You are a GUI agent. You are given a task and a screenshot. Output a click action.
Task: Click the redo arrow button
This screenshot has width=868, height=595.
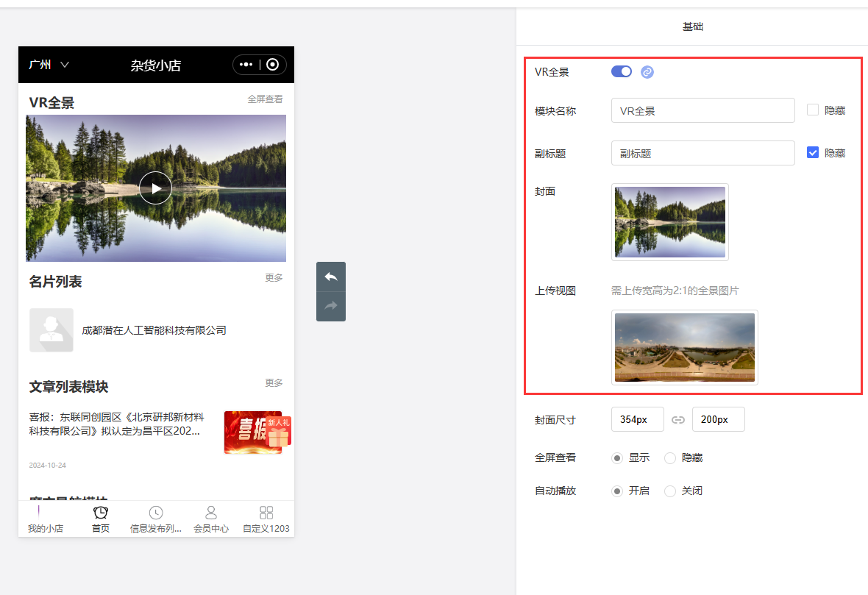(331, 306)
